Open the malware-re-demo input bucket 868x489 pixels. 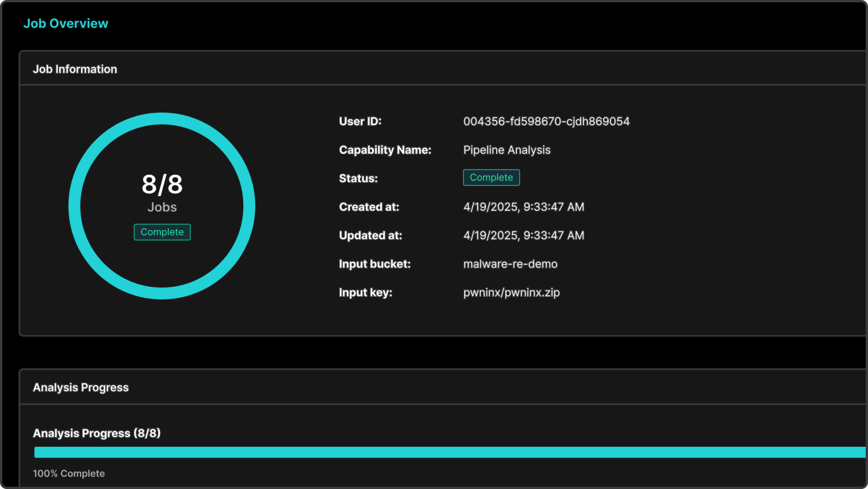pyautogui.click(x=510, y=264)
